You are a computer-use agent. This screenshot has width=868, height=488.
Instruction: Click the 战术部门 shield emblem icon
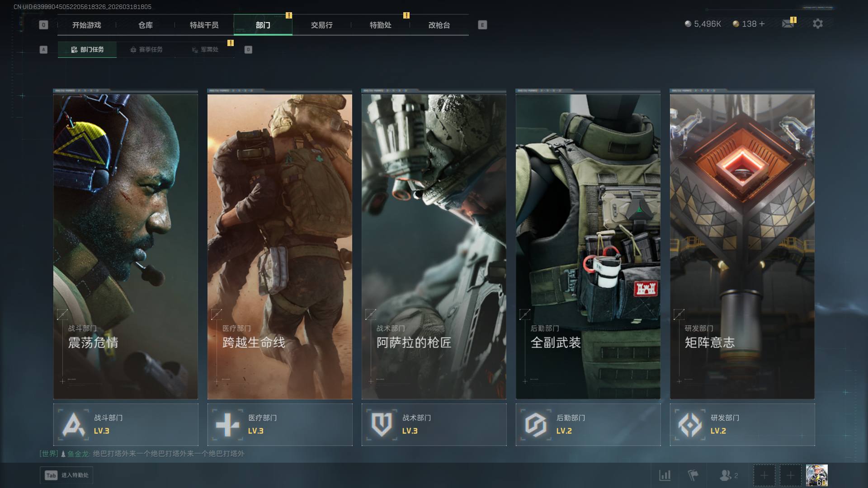pos(382,425)
